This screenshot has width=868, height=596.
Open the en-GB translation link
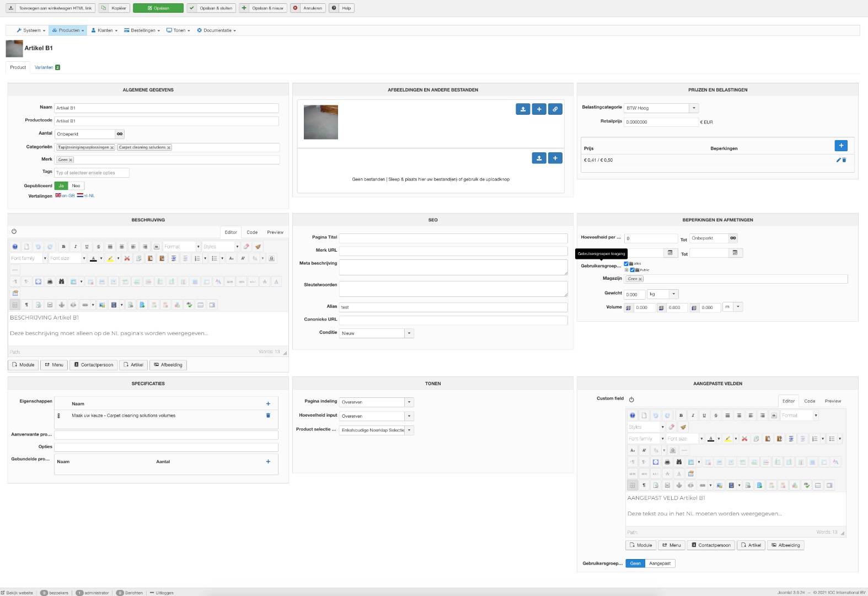click(68, 196)
